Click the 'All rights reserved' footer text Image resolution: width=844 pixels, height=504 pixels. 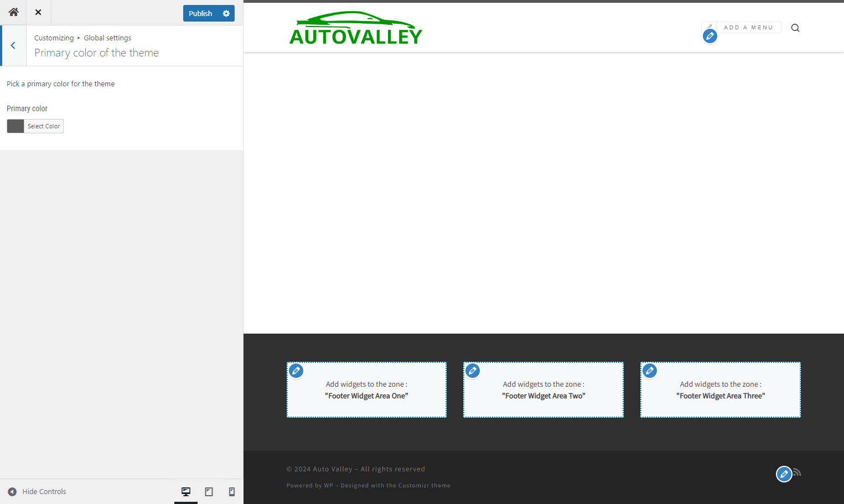[x=393, y=469]
